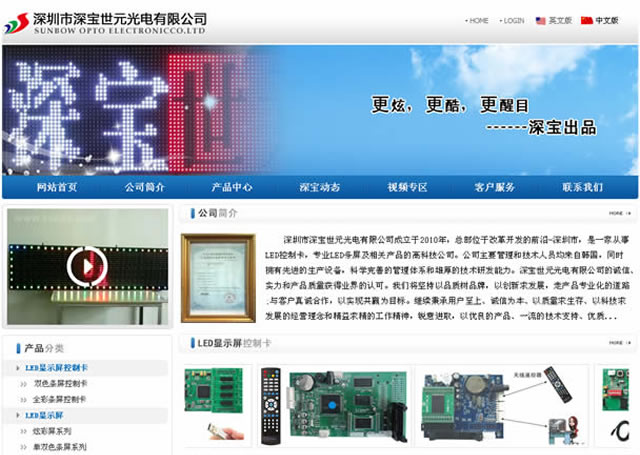
Task: Expand the LED显示屏控制卡 category
Action: (x=56, y=368)
